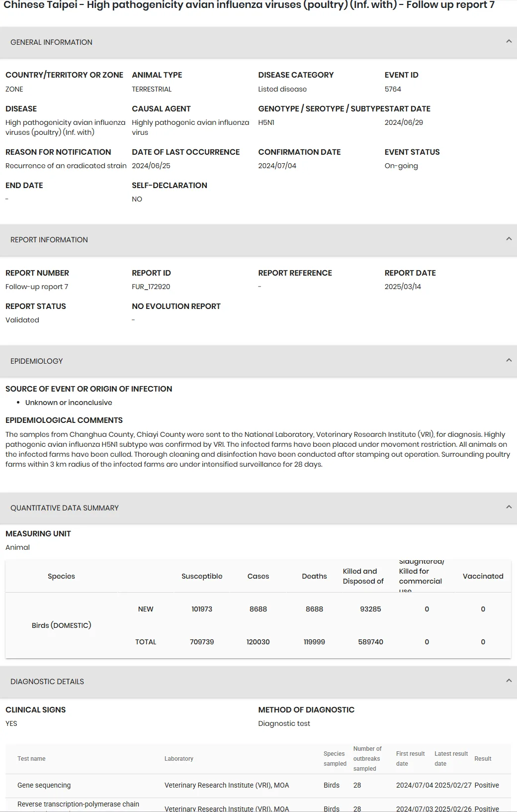The width and height of the screenshot is (517, 812).
Task: Click the Laboratory column header
Action: pyautogui.click(x=179, y=759)
